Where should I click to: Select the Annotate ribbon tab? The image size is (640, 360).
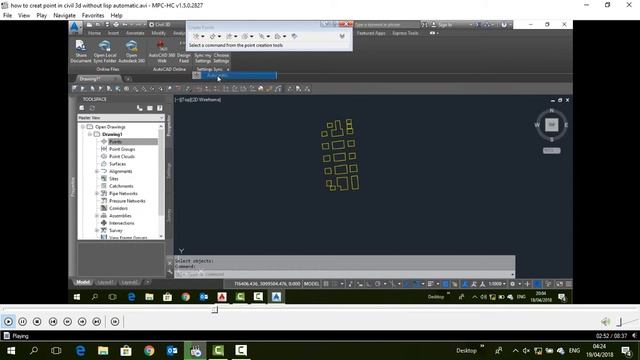[135, 33]
